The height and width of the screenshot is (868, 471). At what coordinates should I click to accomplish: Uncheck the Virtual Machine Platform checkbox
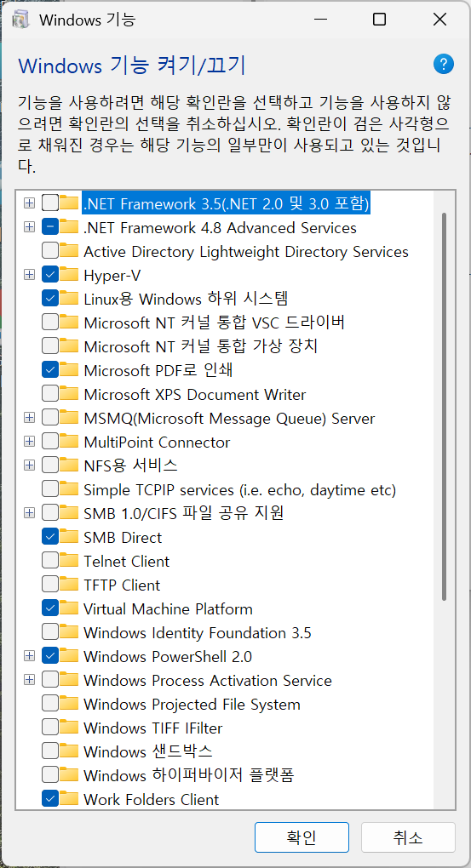point(50,608)
